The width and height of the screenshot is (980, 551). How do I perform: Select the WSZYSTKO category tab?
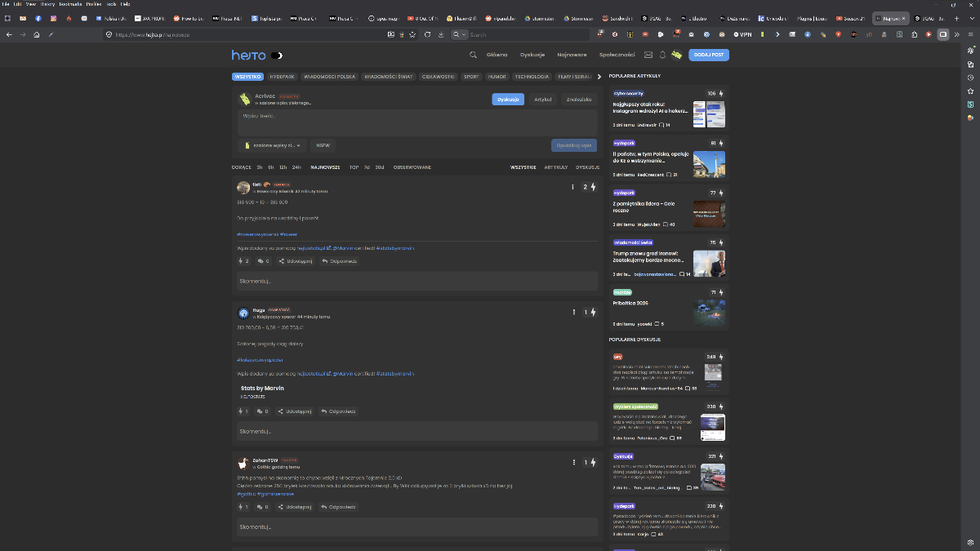coord(247,77)
